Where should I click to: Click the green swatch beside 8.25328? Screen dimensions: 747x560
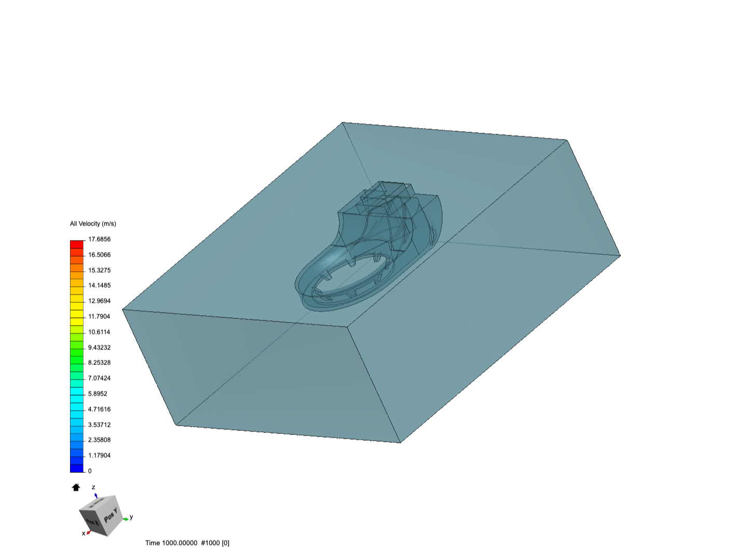point(77,360)
